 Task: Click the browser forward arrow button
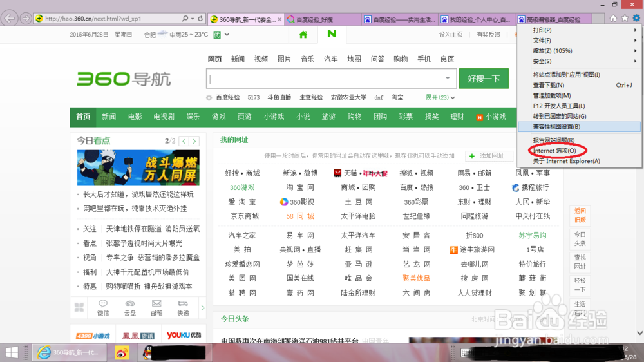point(26,19)
